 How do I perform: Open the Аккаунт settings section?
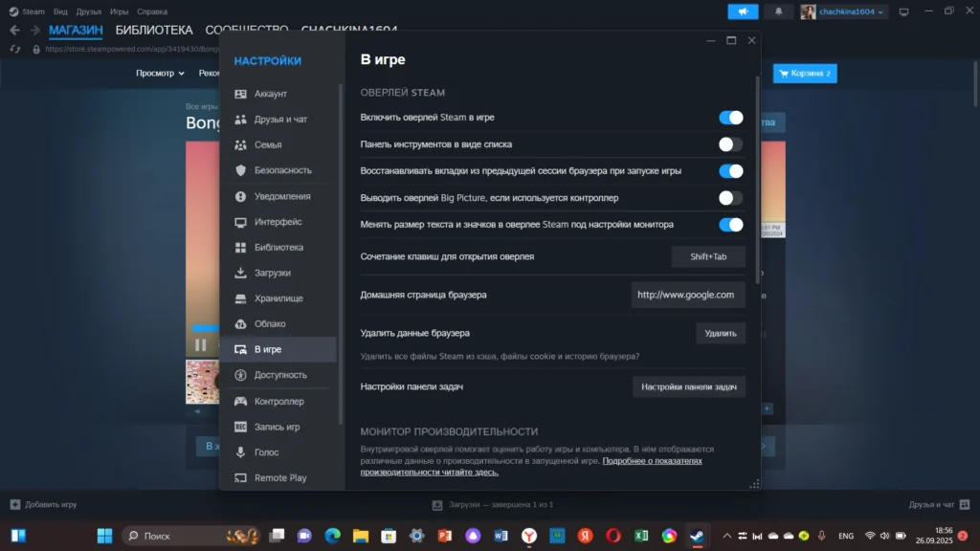point(270,94)
